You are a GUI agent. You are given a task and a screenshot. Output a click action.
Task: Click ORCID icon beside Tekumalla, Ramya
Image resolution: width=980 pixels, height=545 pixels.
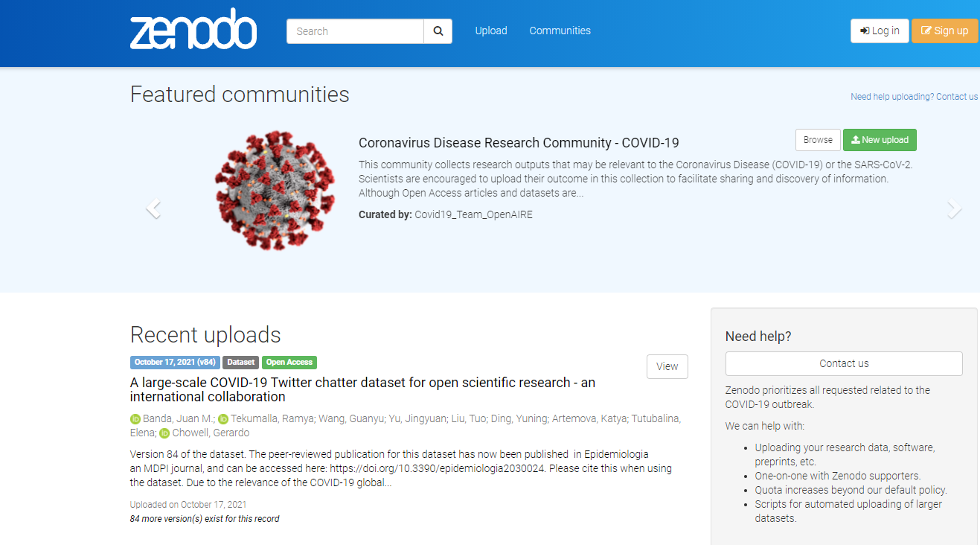pos(223,419)
